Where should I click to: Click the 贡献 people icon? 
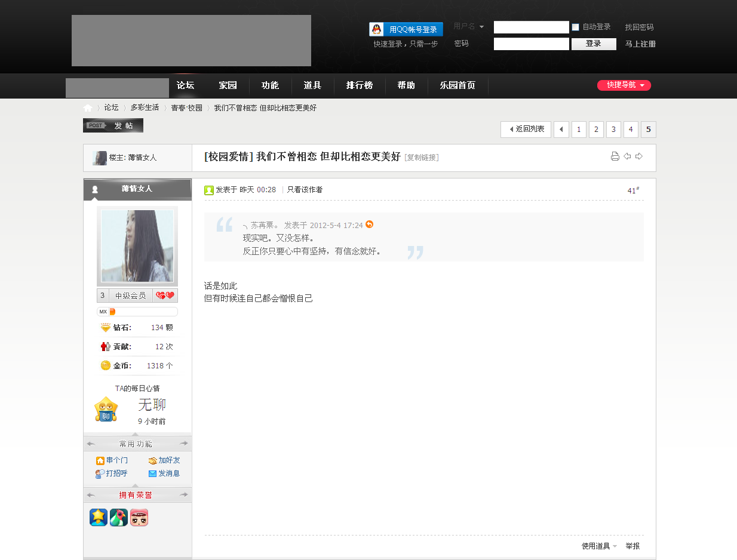[106, 347]
